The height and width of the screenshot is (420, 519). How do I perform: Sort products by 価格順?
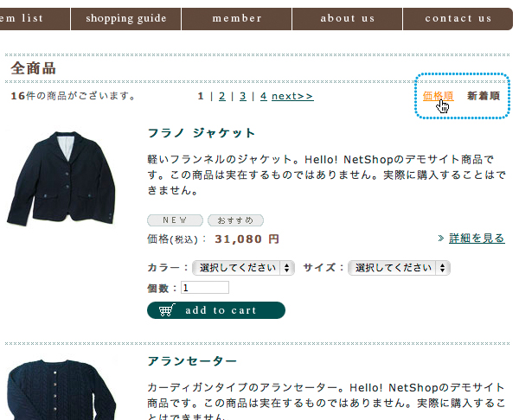(x=438, y=96)
